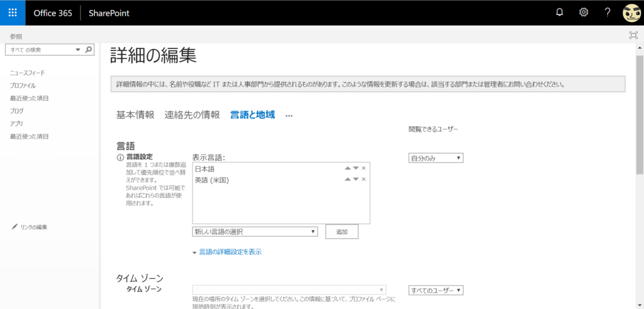The image size is (644, 309).
Task: Select the 言語と地域 tab
Action: 252,115
